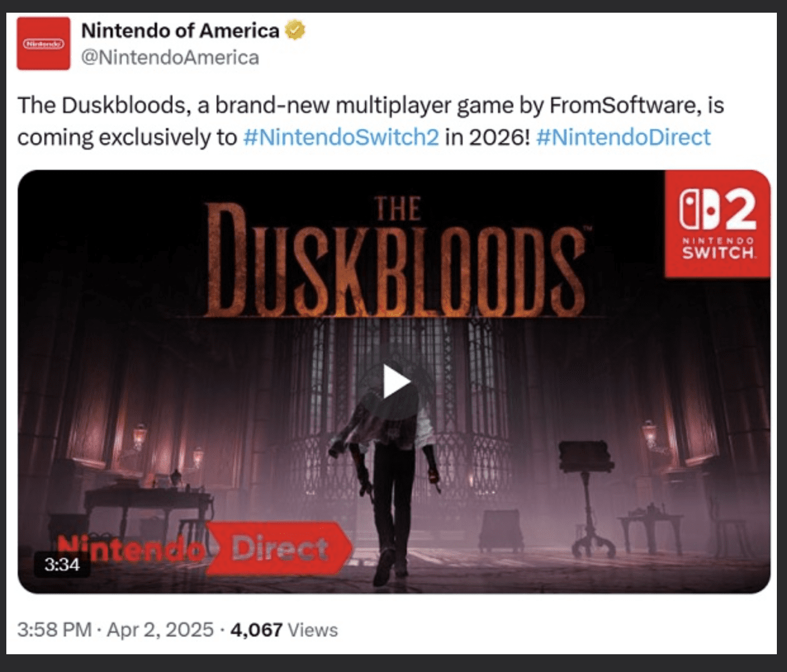787x672 pixels.
Task: View the 4,067 Views count
Action: click(284, 630)
